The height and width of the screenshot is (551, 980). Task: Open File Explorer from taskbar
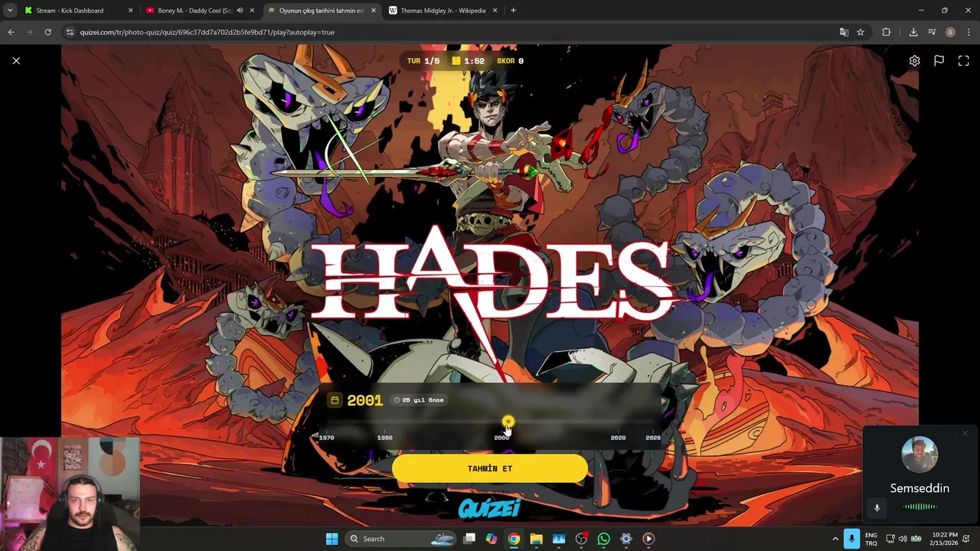536,539
